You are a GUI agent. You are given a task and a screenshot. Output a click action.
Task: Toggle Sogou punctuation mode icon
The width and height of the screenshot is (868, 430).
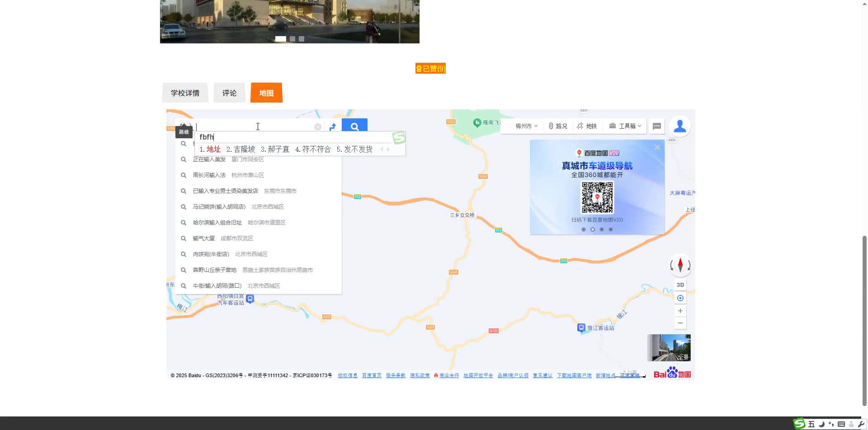pyautogui.click(x=831, y=424)
